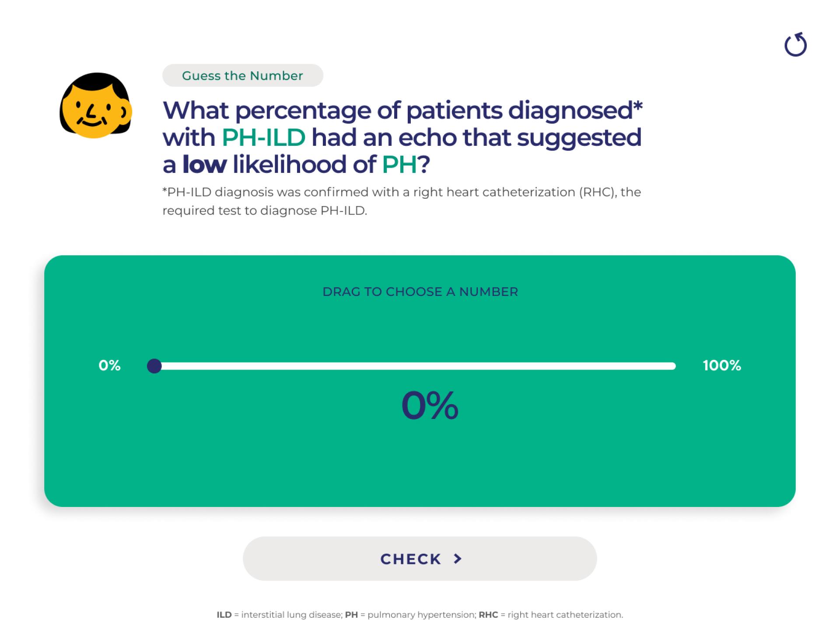Click the 100% label right of slider
Viewport: 840px width, 630px height.
tap(722, 366)
